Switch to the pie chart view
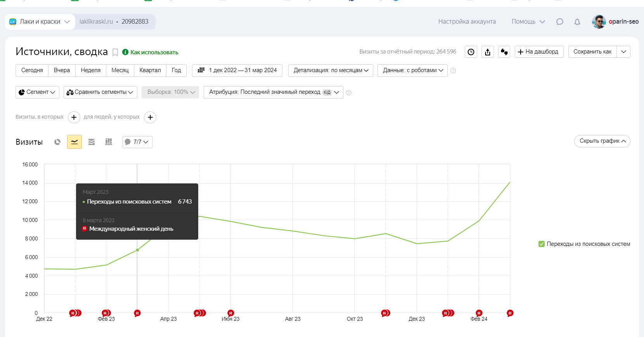644x337 pixels. (x=57, y=142)
